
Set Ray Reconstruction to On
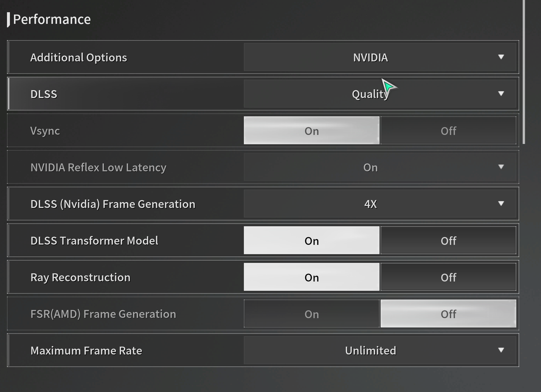click(x=311, y=277)
